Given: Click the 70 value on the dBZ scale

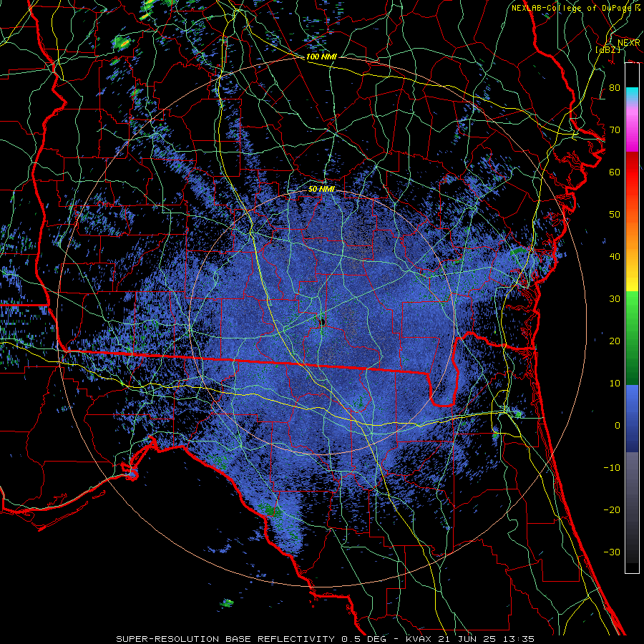Looking at the screenshot, I should pyautogui.click(x=615, y=130).
